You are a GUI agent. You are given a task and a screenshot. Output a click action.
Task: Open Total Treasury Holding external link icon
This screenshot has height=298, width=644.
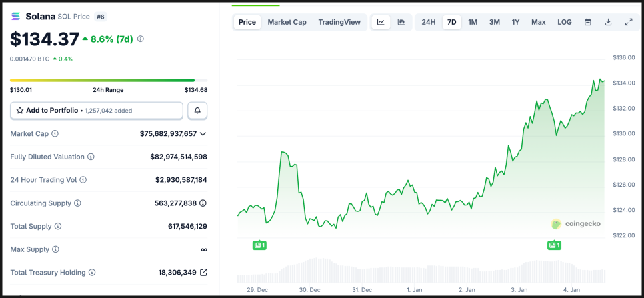click(x=203, y=273)
